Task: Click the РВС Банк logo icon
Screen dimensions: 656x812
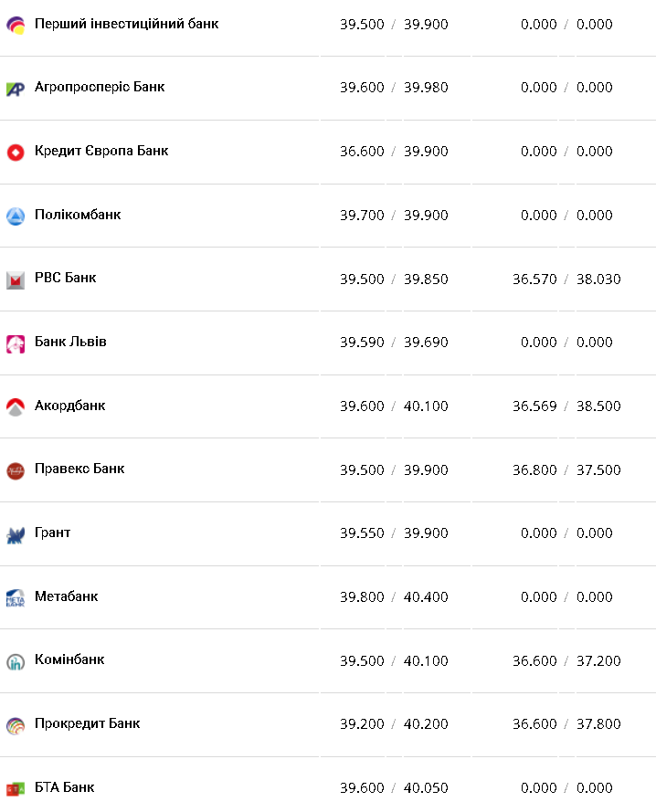Action: (15, 279)
